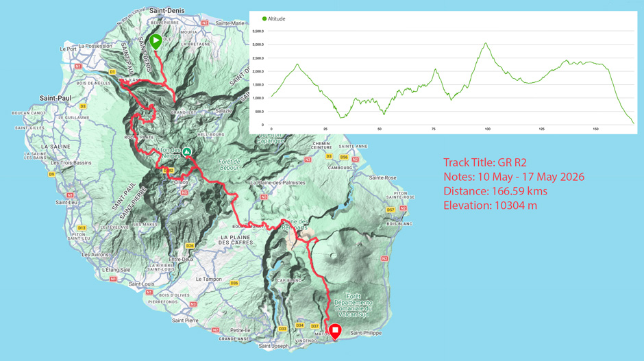
Task: Click the Saint-Louis label
Action: (x=142, y=284)
